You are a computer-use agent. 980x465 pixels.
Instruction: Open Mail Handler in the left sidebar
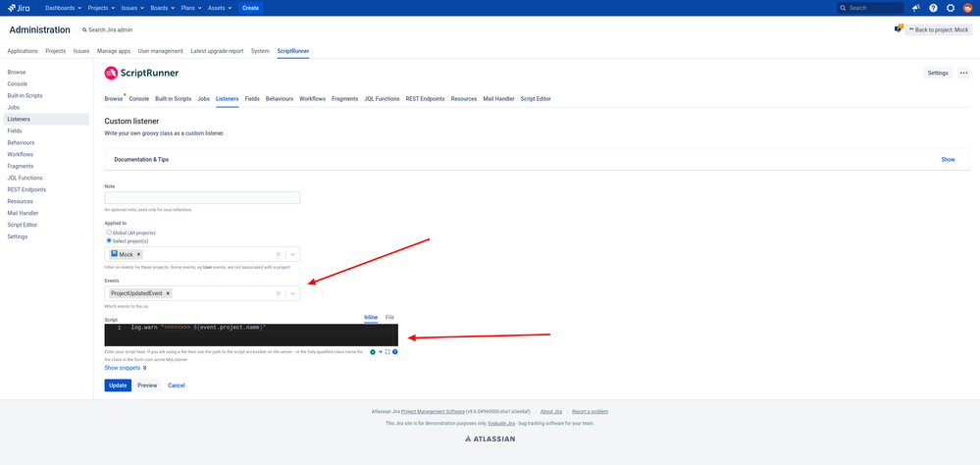coord(24,213)
